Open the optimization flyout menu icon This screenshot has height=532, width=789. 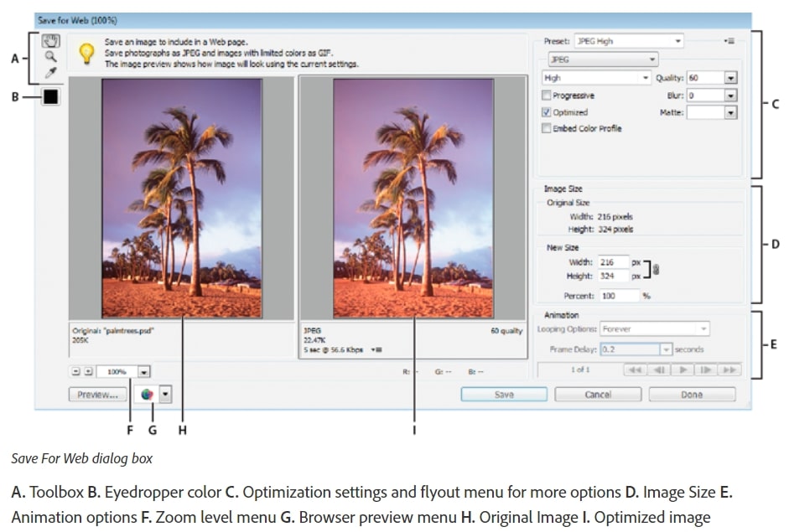[729, 41]
